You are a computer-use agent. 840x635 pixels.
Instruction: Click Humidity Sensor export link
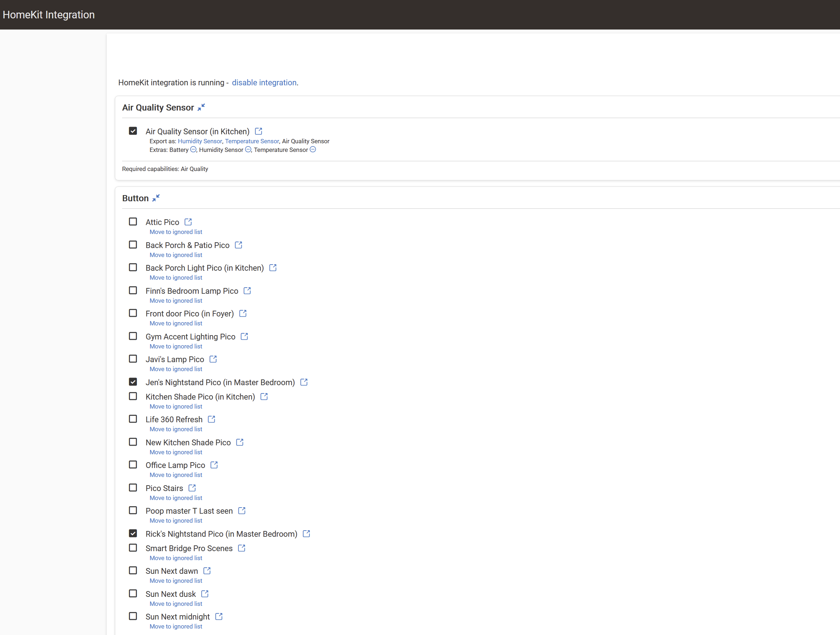click(x=200, y=141)
